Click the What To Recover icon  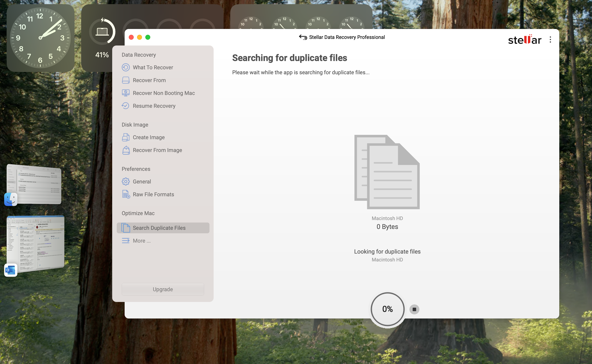pos(125,67)
